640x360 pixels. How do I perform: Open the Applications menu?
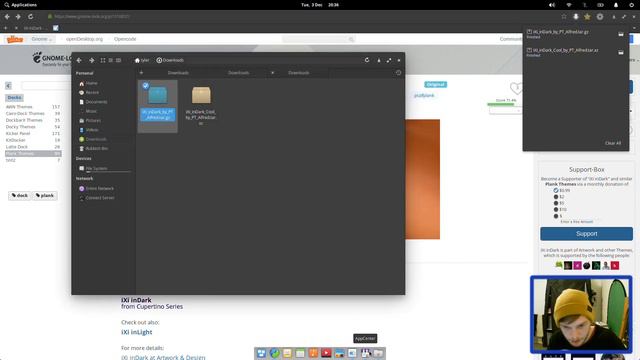coord(20,5)
